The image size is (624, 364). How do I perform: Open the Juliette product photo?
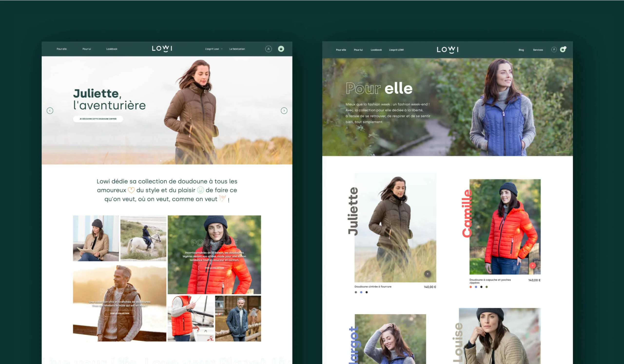point(395,227)
